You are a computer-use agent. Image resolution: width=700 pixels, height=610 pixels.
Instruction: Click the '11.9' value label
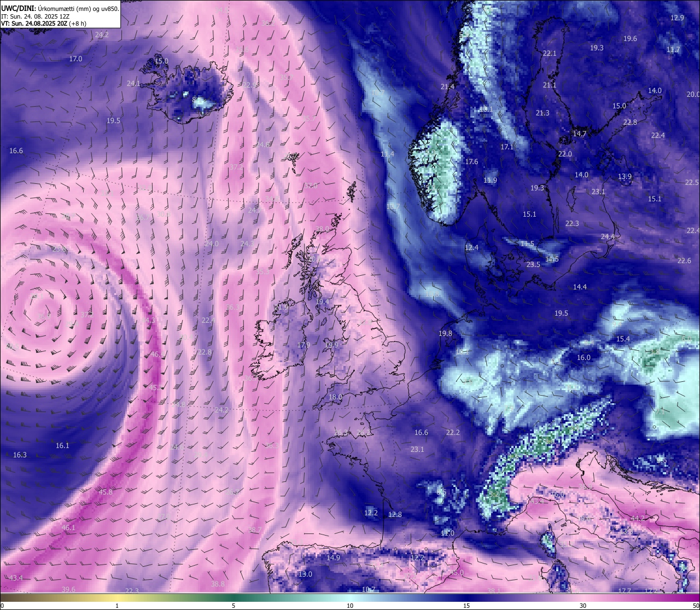tap(491, 180)
